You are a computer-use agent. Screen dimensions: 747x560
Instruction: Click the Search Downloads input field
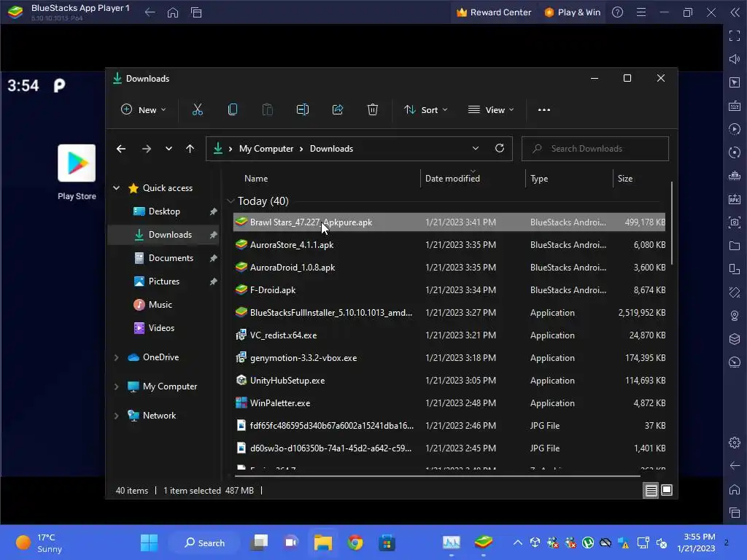(595, 149)
